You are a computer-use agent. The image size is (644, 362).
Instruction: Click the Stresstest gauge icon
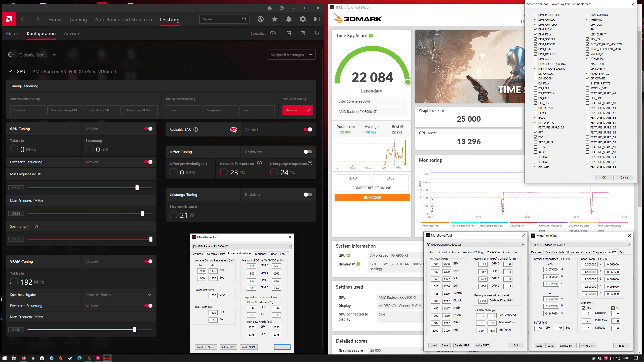point(273,33)
